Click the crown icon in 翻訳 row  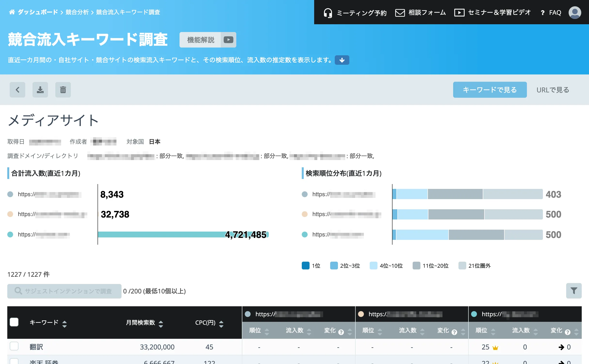(495, 348)
